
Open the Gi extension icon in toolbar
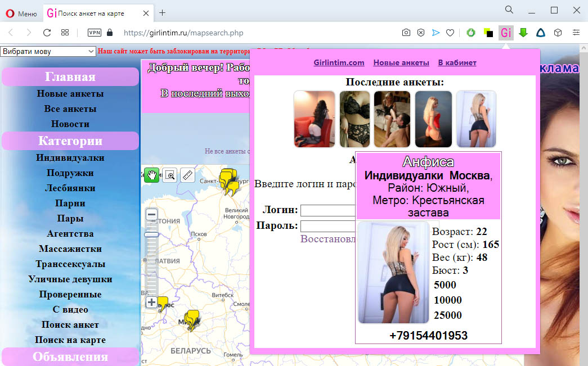click(506, 33)
